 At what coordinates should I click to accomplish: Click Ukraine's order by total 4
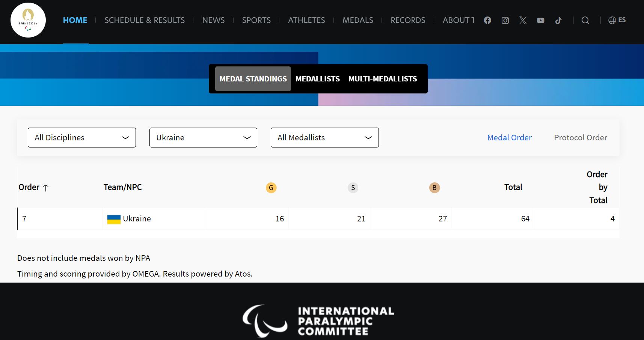pyautogui.click(x=612, y=219)
